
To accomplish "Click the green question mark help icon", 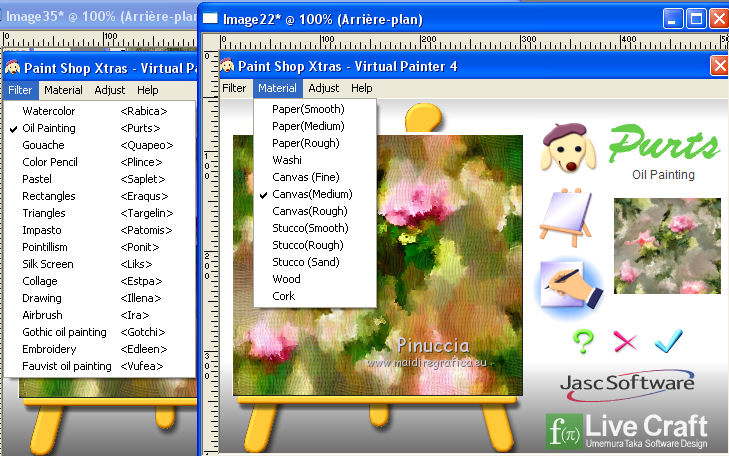I will (583, 342).
